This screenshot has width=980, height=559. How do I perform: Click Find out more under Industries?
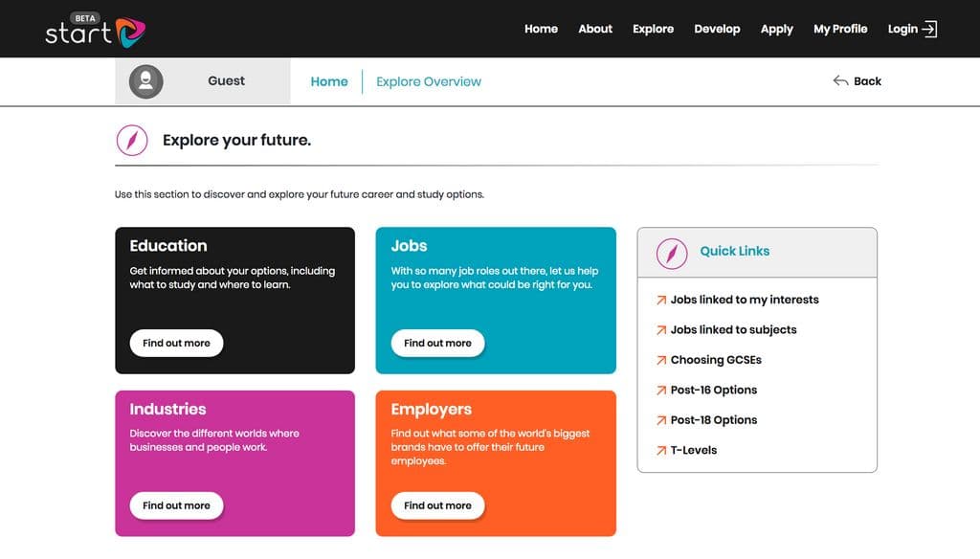pos(176,505)
